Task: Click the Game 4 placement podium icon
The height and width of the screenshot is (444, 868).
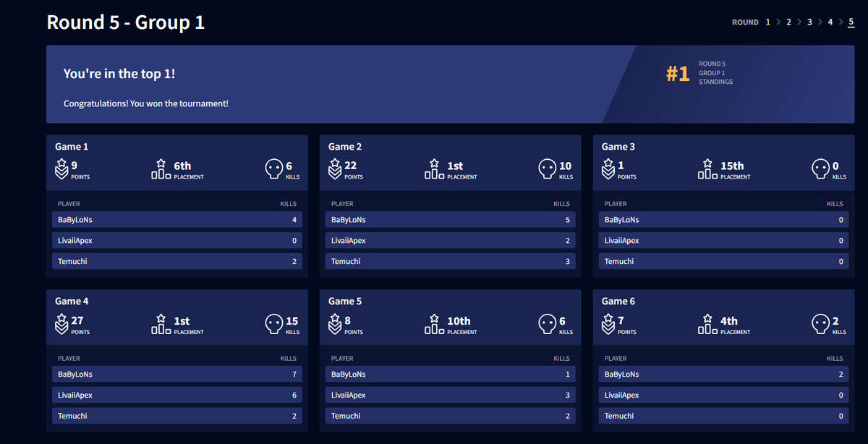Action: (161, 325)
